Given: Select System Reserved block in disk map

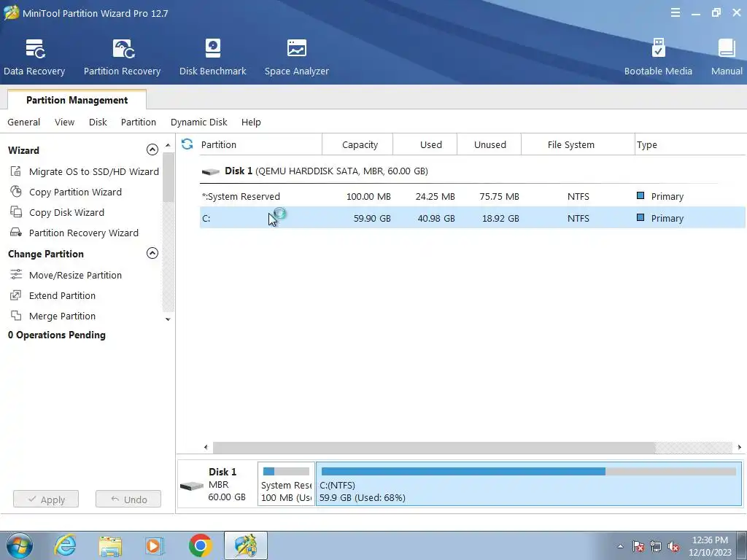Looking at the screenshot, I should click(x=286, y=484).
